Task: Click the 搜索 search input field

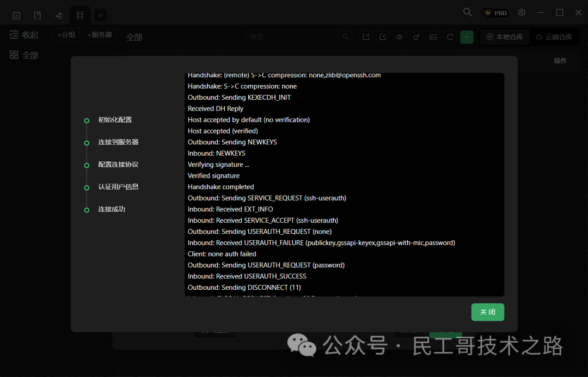Action: tap(292, 37)
